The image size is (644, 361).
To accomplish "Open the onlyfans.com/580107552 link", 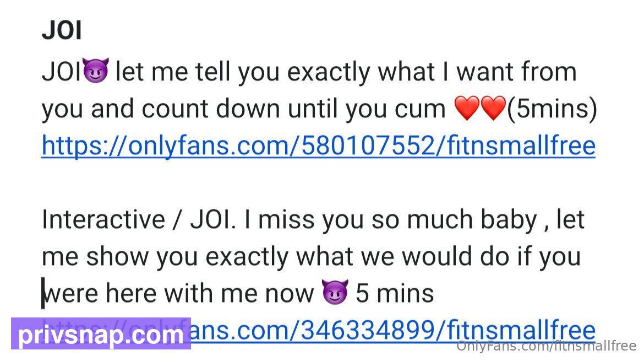I will click(318, 146).
